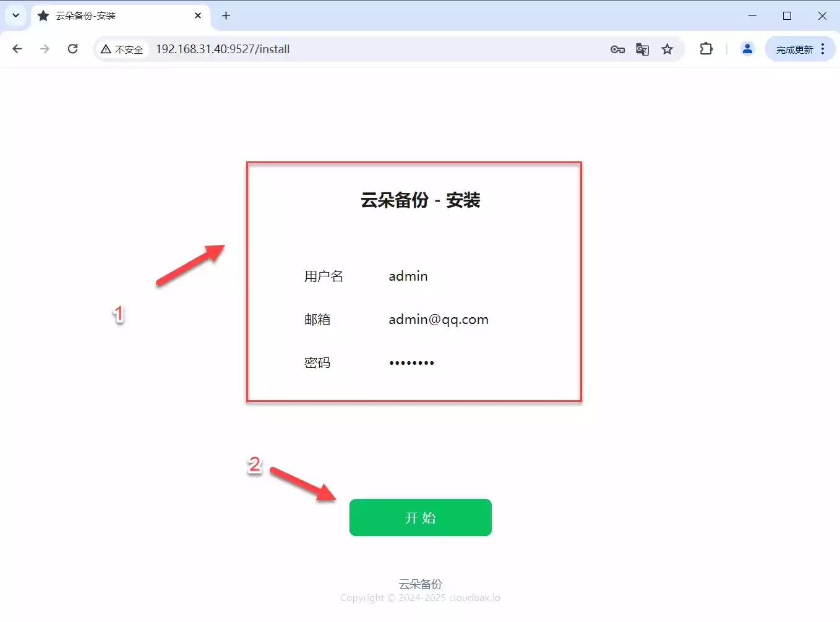Click the 不安全 security warning indicator
Screen dimensions: 840x622
(x=122, y=49)
